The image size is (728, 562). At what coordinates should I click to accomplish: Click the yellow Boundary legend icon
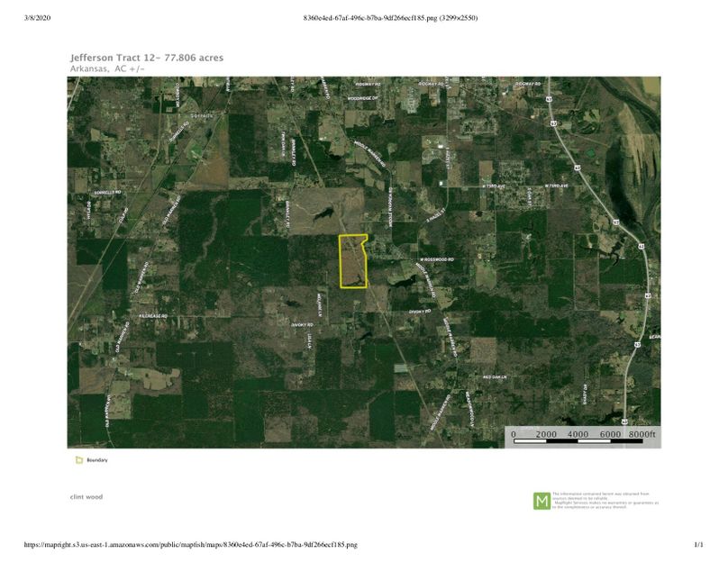click(x=78, y=460)
